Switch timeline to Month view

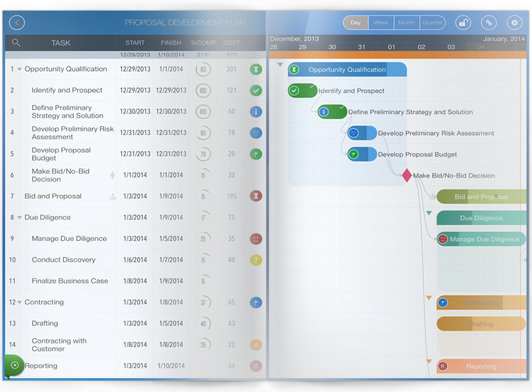click(x=406, y=23)
